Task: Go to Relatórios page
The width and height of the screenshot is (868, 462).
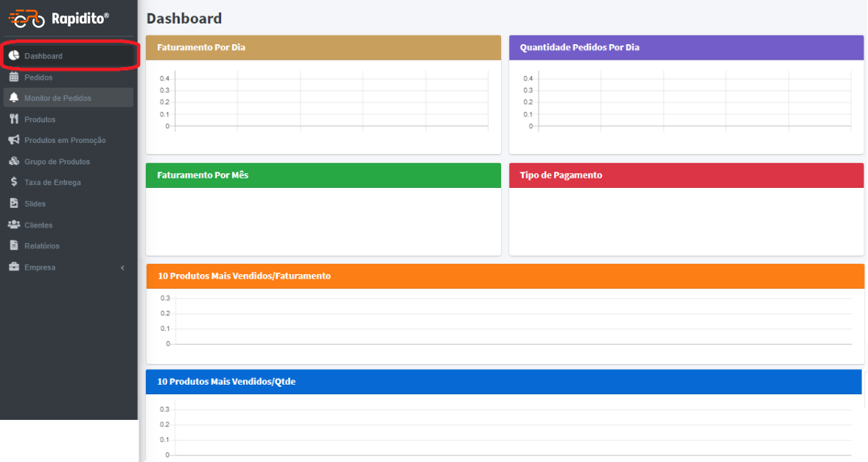Action: [x=69, y=245]
